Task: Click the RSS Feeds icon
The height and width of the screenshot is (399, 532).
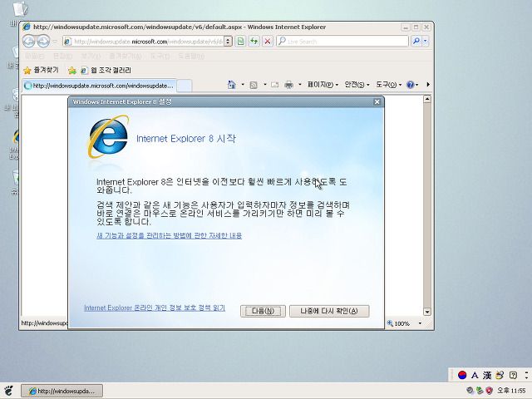Action: coord(254,85)
